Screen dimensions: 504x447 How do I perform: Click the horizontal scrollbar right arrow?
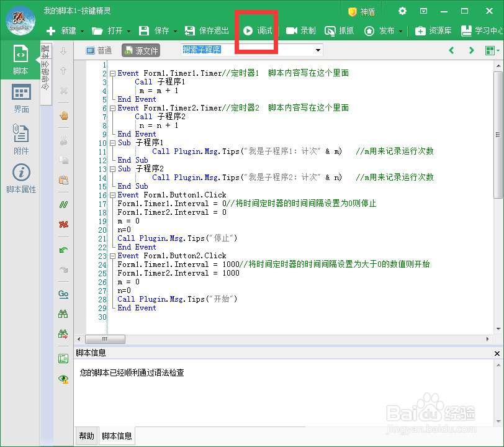488,339
